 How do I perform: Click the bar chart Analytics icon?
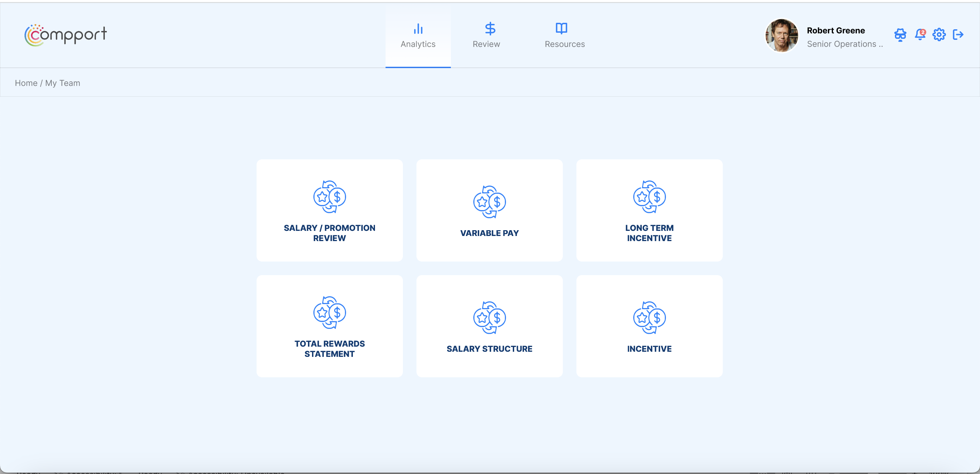click(418, 29)
